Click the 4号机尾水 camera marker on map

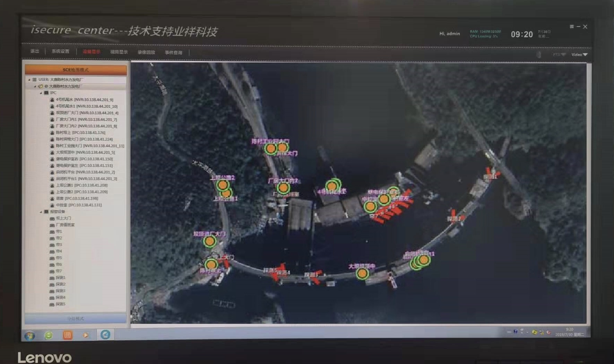tap(332, 186)
